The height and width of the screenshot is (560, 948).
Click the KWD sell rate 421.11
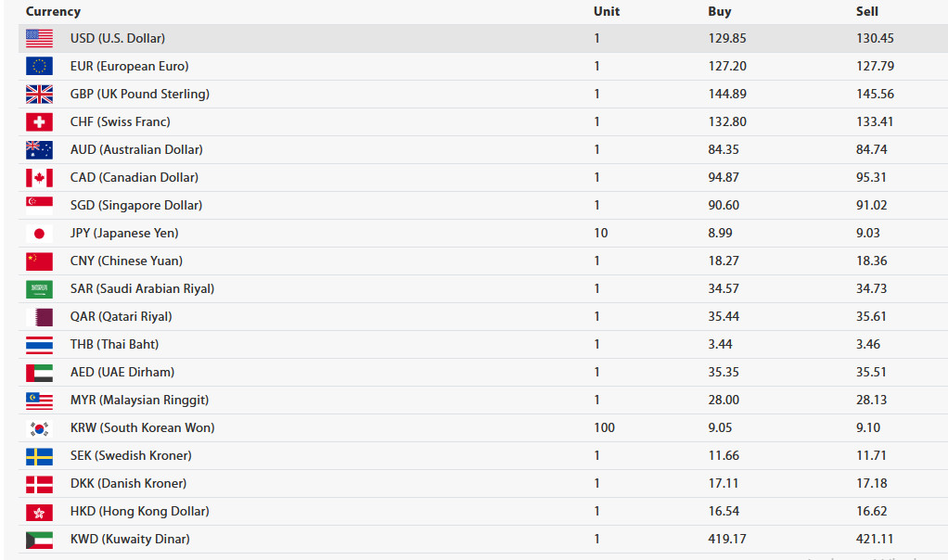tap(874, 539)
